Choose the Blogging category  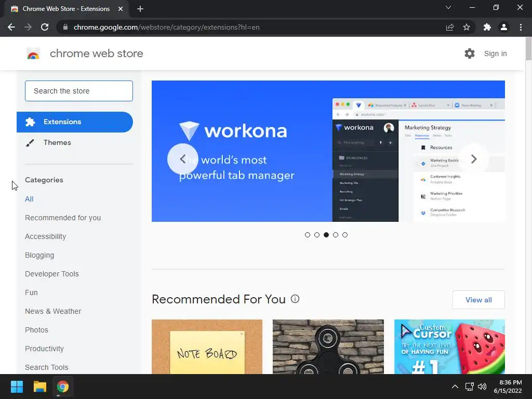(39, 255)
